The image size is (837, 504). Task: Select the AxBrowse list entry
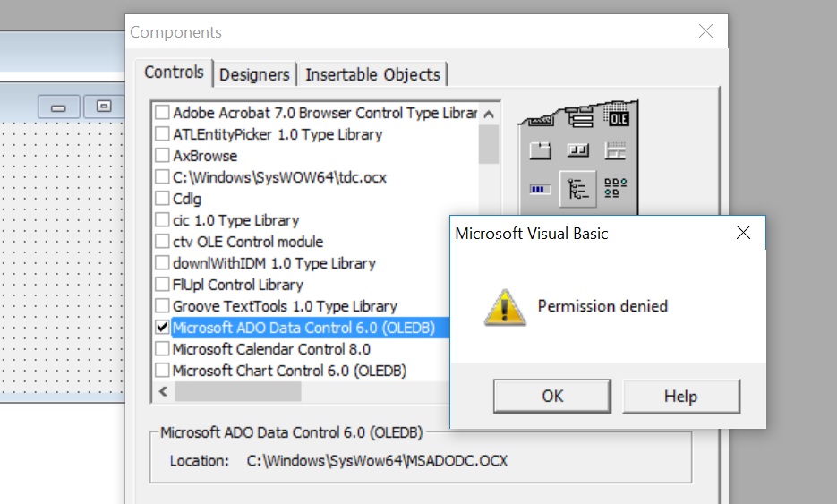click(205, 156)
